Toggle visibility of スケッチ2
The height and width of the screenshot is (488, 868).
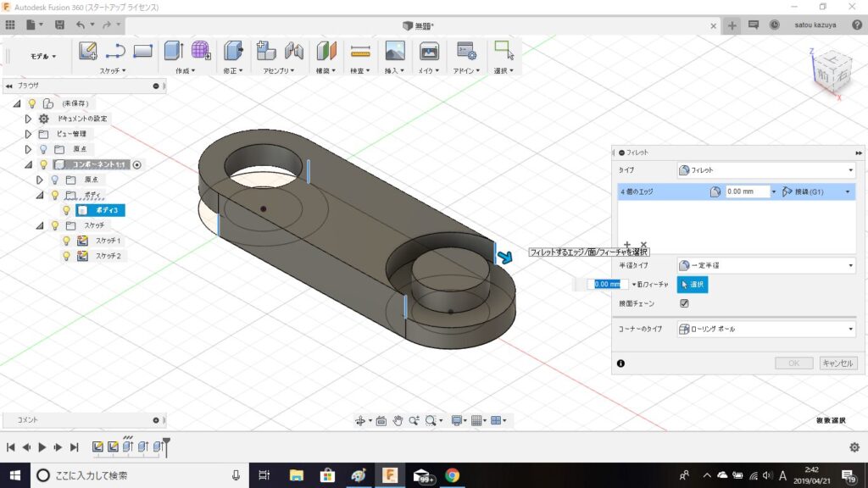coord(66,256)
